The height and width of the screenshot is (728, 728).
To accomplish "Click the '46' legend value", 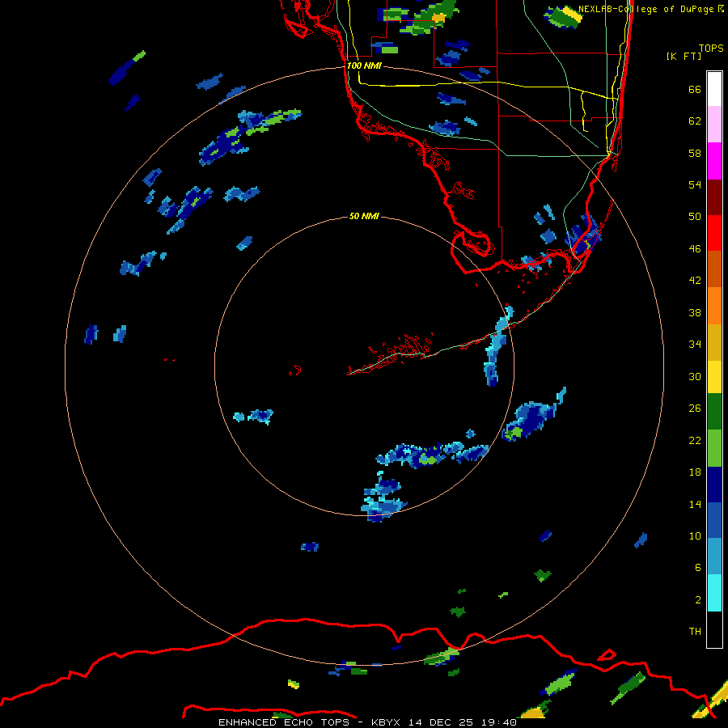I will click(x=695, y=249).
